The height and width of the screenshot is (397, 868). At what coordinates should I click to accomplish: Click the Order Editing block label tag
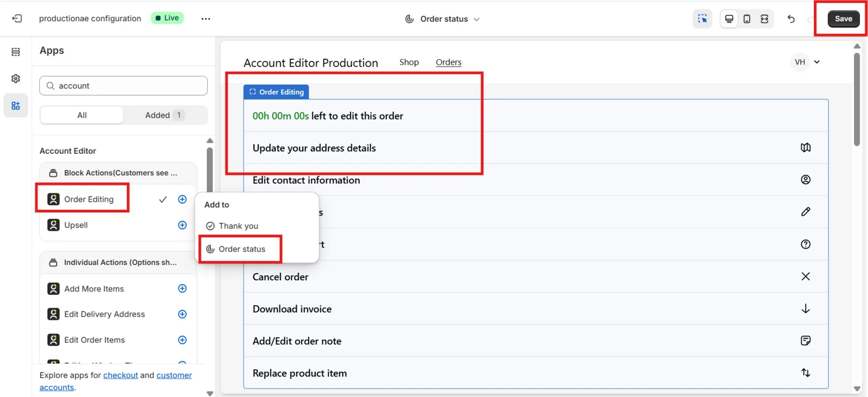pyautogui.click(x=276, y=92)
